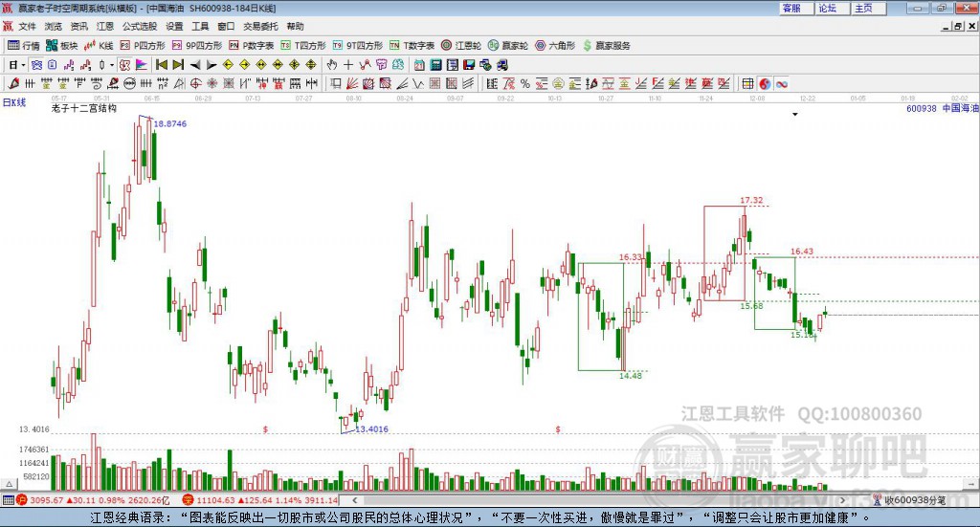980x527 pixels.
Task: Click the 行情 toolbar button
Action: point(24,46)
